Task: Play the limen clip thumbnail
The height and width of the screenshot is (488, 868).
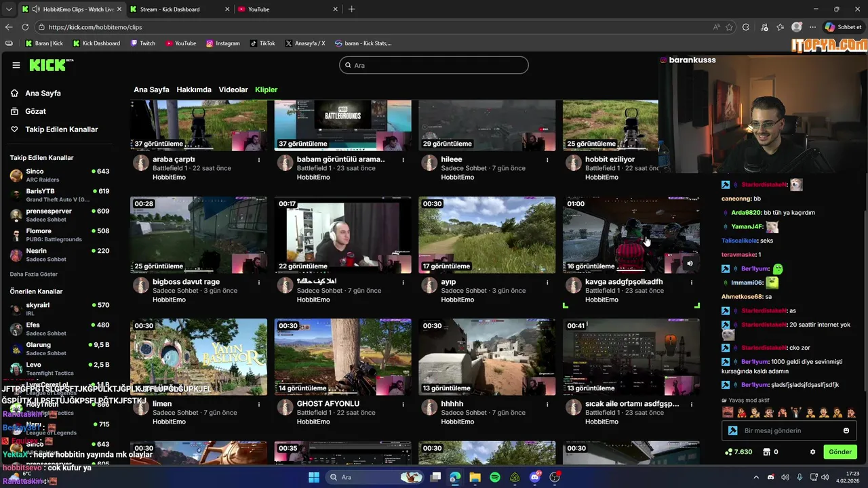Action: (199, 357)
